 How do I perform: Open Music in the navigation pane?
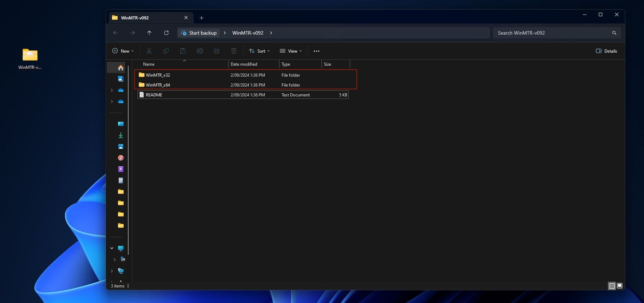click(121, 158)
